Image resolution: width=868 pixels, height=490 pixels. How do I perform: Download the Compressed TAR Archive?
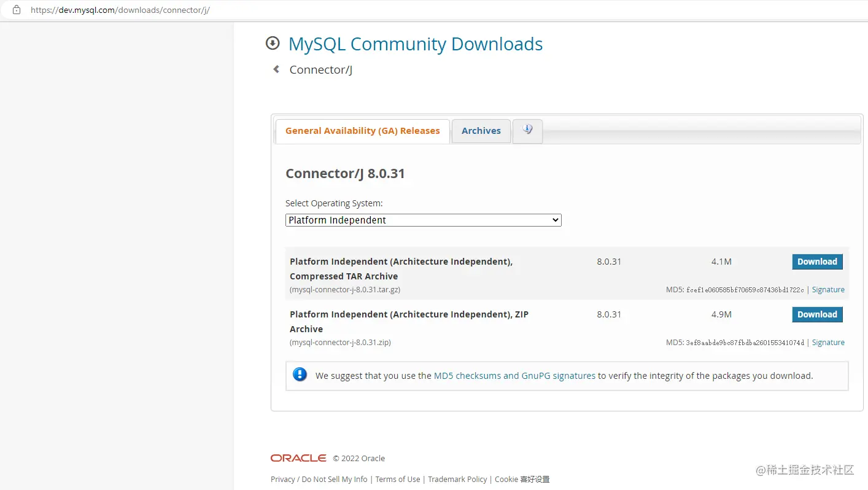tap(817, 262)
